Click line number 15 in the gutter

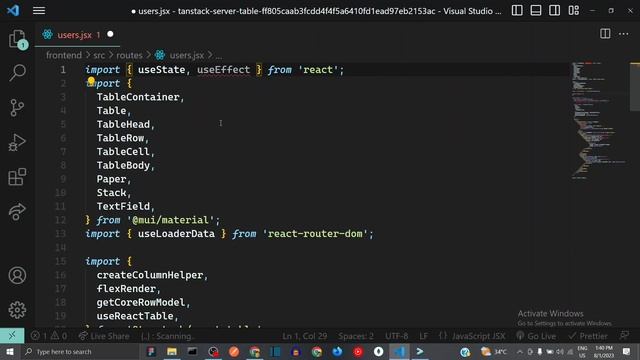point(60,261)
